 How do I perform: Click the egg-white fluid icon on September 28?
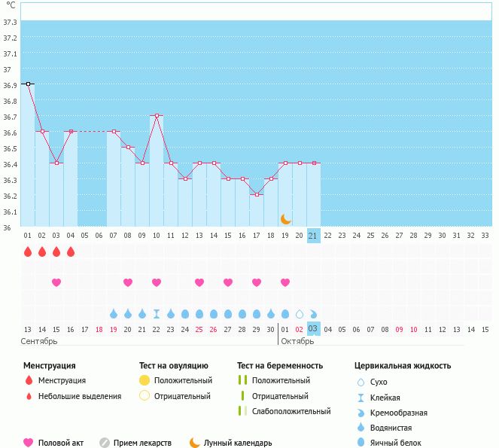pyautogui.click(x=242, y=314)
